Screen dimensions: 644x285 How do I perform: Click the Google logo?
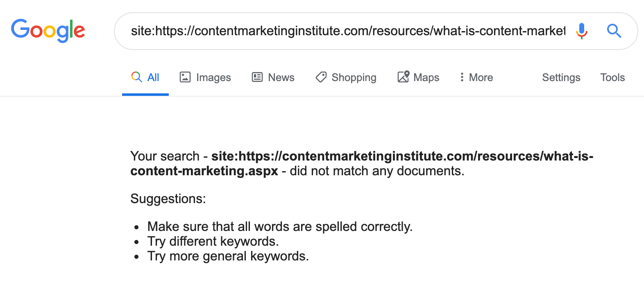pos(48,31)
